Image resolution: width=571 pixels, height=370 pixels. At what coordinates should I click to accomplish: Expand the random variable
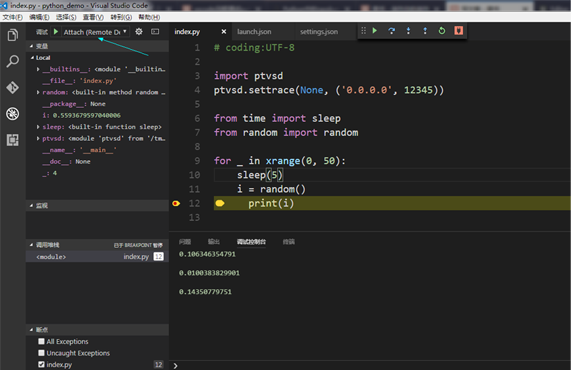pyautogui.click(x=38, y=92)
